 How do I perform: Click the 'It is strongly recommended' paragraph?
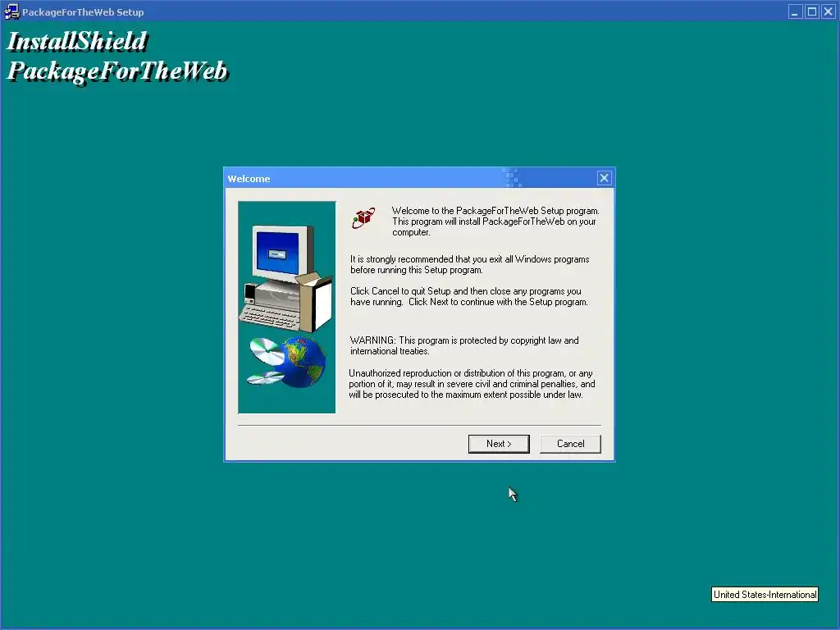point(470,264)
